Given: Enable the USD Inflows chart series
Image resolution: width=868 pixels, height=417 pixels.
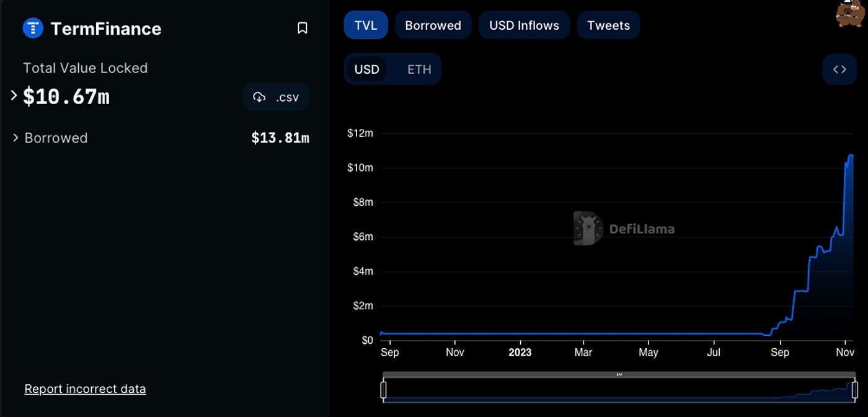Looking at the screenshot, I should tap(524, 25).
